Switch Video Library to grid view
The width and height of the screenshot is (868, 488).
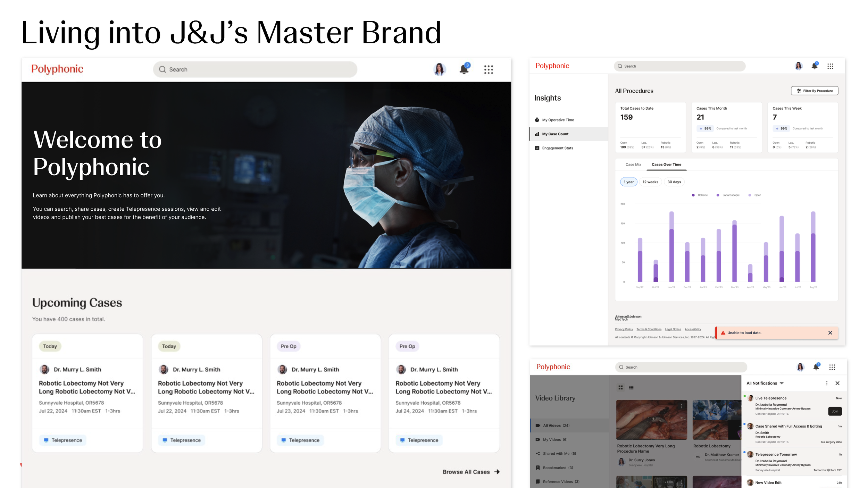(x=620, y=387)
